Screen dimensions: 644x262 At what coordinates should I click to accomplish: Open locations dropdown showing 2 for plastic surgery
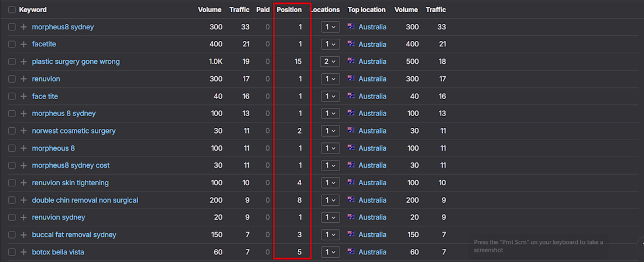(330, 62)
